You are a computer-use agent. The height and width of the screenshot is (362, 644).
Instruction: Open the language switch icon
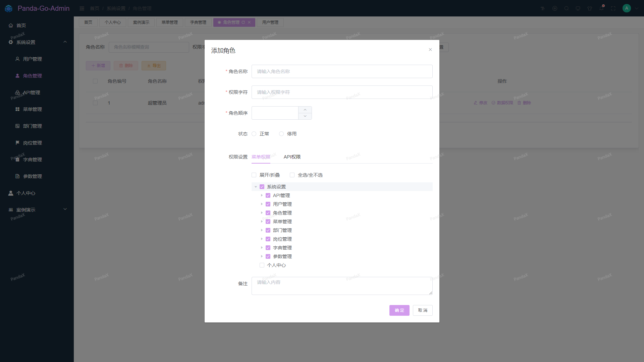coord(555,8)
